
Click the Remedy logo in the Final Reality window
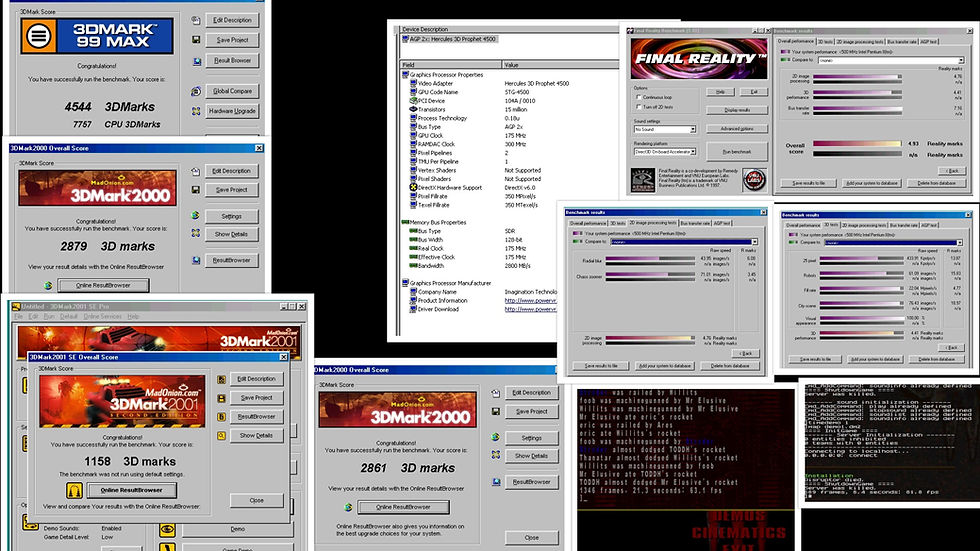click(642, 180)
